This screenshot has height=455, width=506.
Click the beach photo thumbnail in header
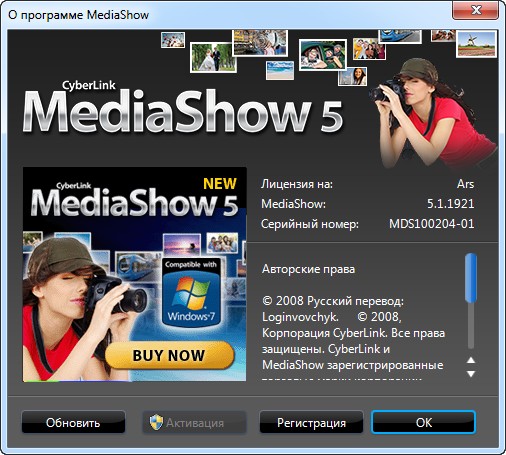[x=280, y=70]
